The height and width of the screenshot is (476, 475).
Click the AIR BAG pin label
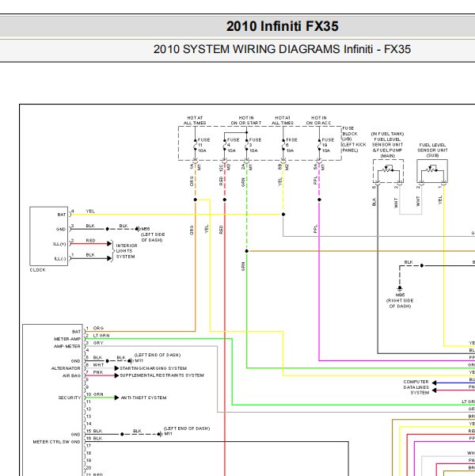71,376
